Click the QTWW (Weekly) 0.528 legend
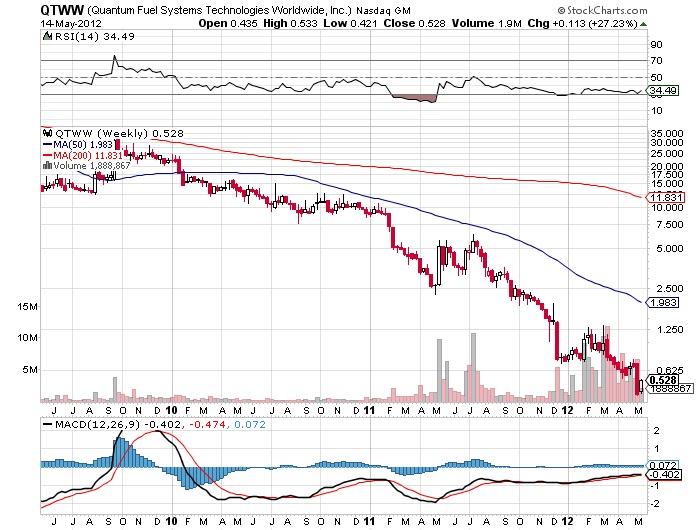The width and height of the screenshot is (700, 530). pyautogui.click(x=119, y=133)
